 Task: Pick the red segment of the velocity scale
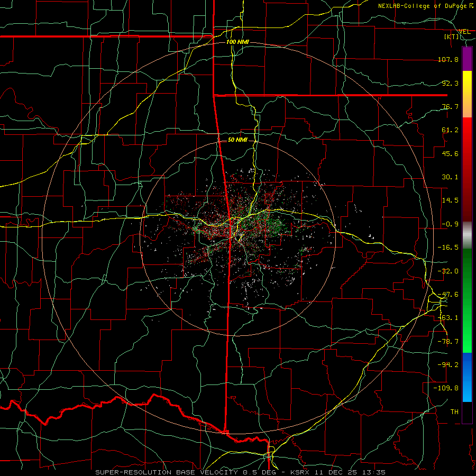click(x=467, y=169)
